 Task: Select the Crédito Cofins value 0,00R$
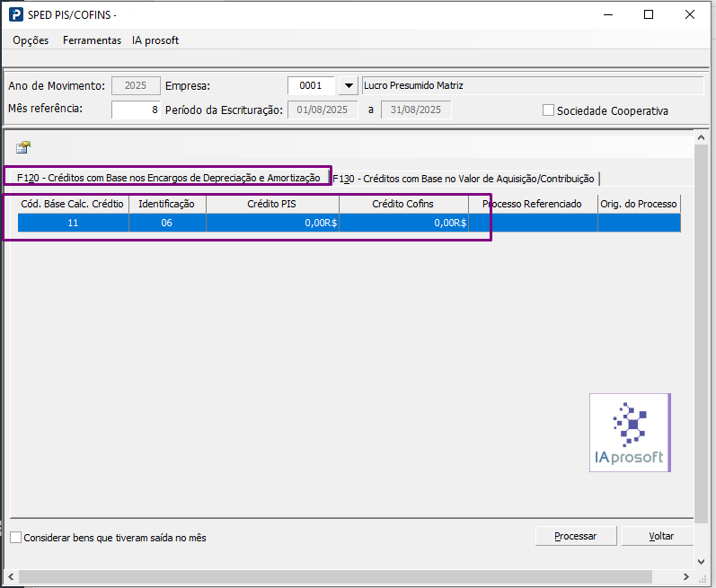point(403,223)
